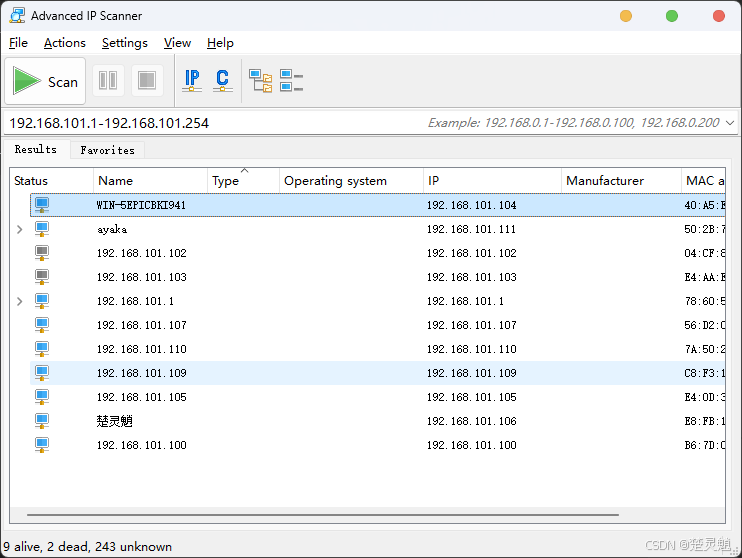742x558 pixels.
Task: Click the yellow minimize window button
Action: click(x=626, y=16)
